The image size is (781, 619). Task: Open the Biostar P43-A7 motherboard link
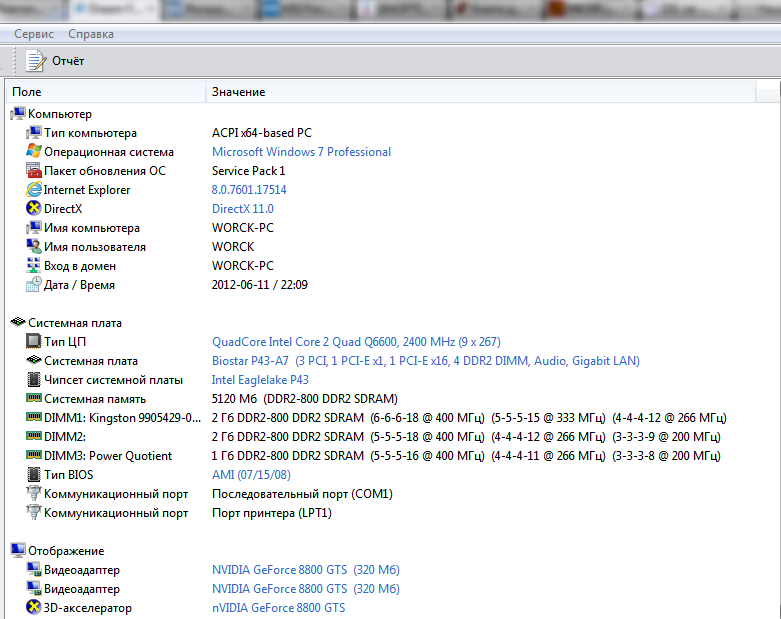426,361
